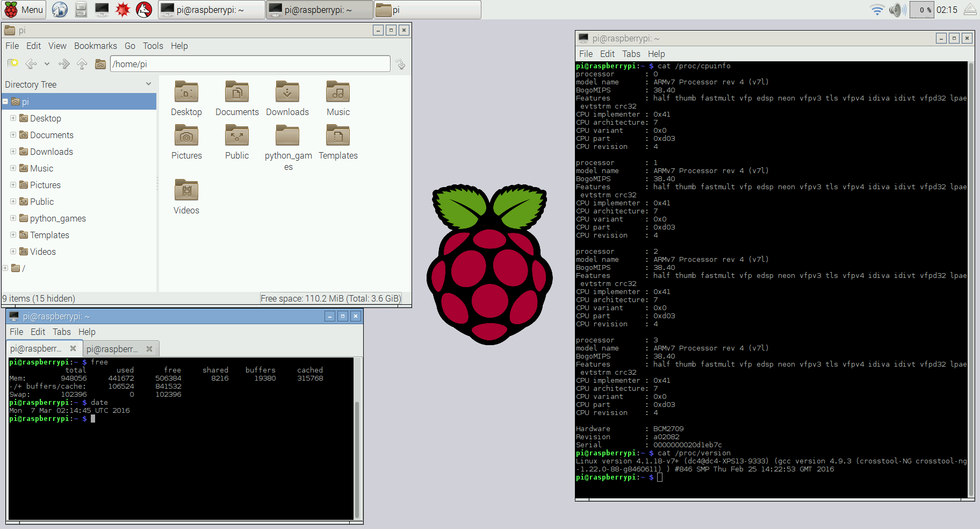980x529 pixels.
Task: Open Edit menu in right terminal window
Action: [x=607, y=54]
